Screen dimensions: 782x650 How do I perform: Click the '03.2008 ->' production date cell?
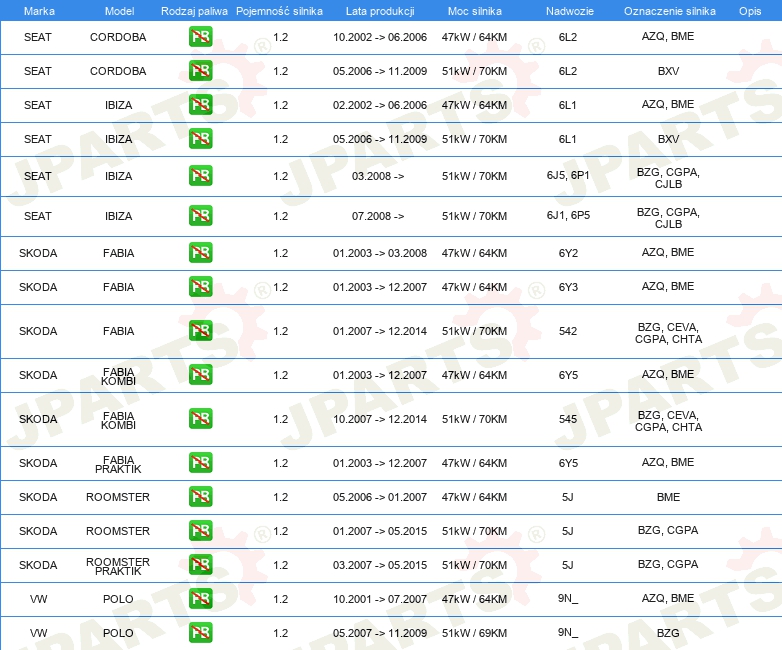click(x=378, y=176)
